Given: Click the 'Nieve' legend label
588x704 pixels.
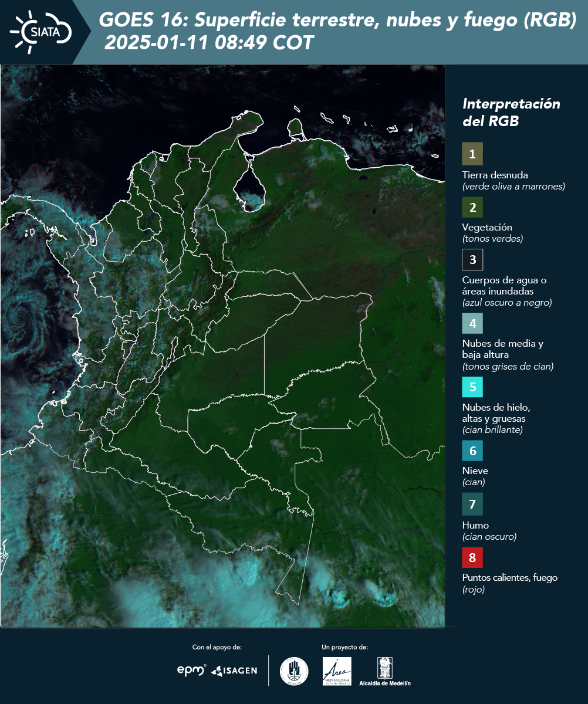Looking at the screenshot, I should pyautogui.click(x=475, y=471).
